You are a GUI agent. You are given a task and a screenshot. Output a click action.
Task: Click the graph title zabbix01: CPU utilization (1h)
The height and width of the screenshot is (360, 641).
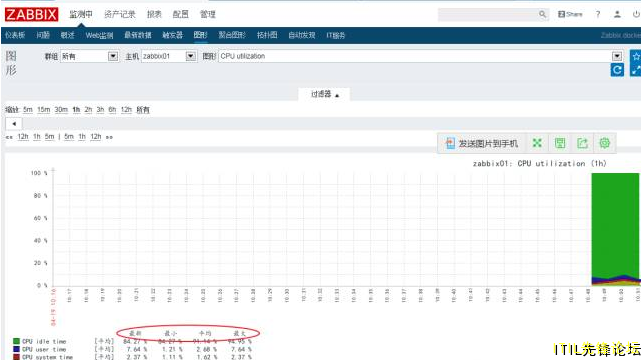[x=539, y=163]
